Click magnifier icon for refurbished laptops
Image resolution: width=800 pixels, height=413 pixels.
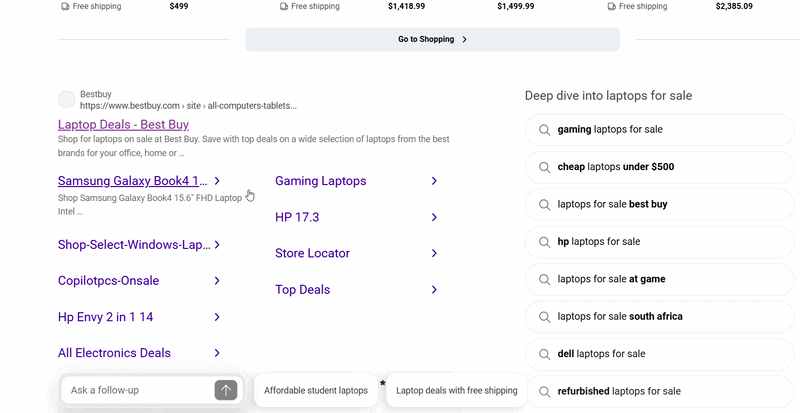(x=544, y=392)
